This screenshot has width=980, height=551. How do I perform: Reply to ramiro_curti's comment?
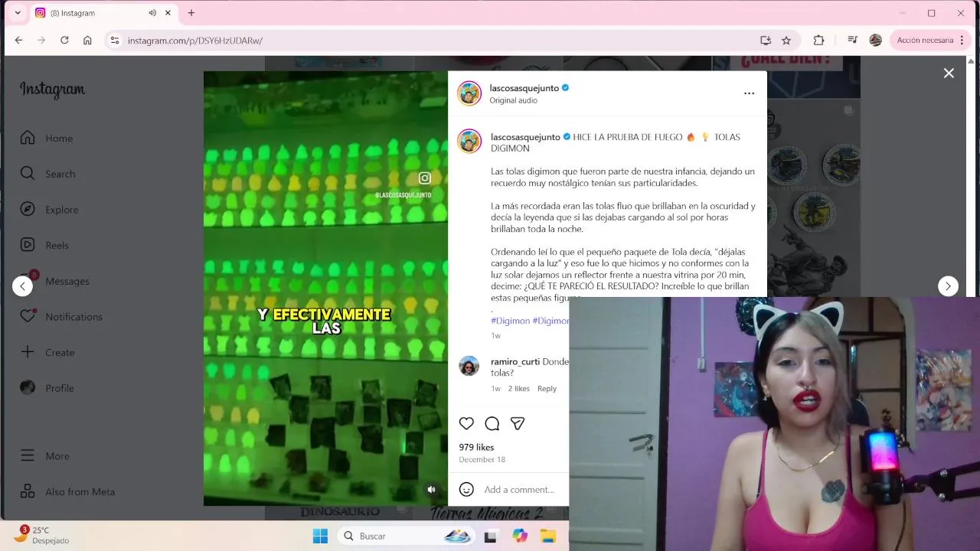[547, 389]
